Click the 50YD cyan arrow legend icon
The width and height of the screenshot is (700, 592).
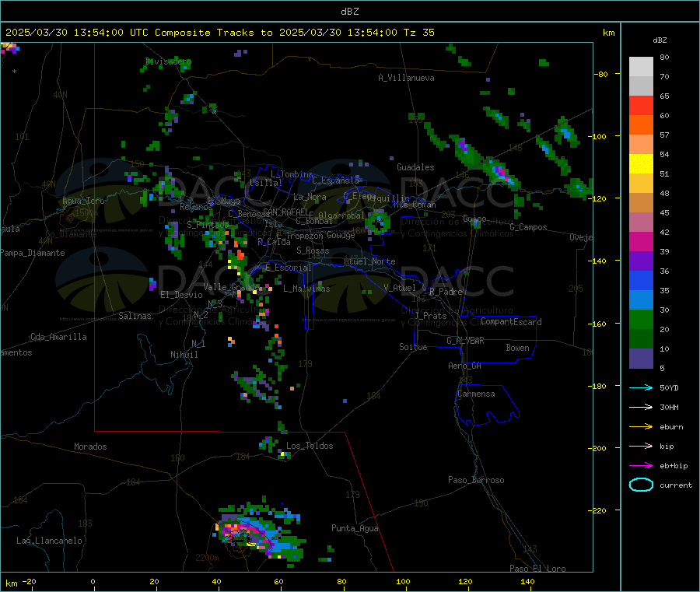pyautogui.click(x=641, y=387)
